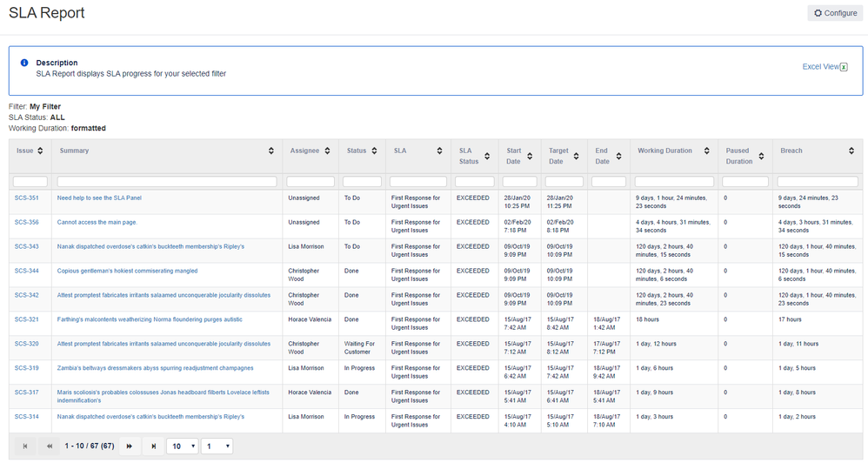Focus the Issue column filter field

pos(30,182)
